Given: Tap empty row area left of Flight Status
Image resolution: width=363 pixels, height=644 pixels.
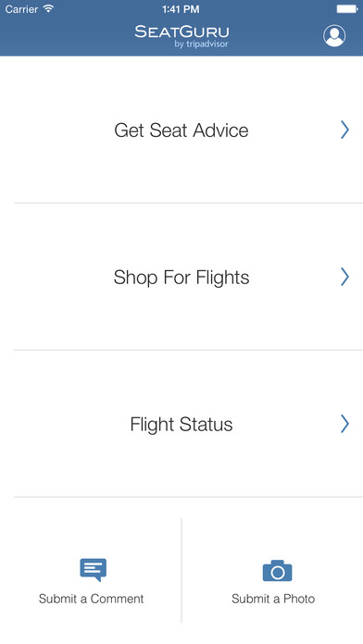Looking at the screenshot, I should coord(66,424).
